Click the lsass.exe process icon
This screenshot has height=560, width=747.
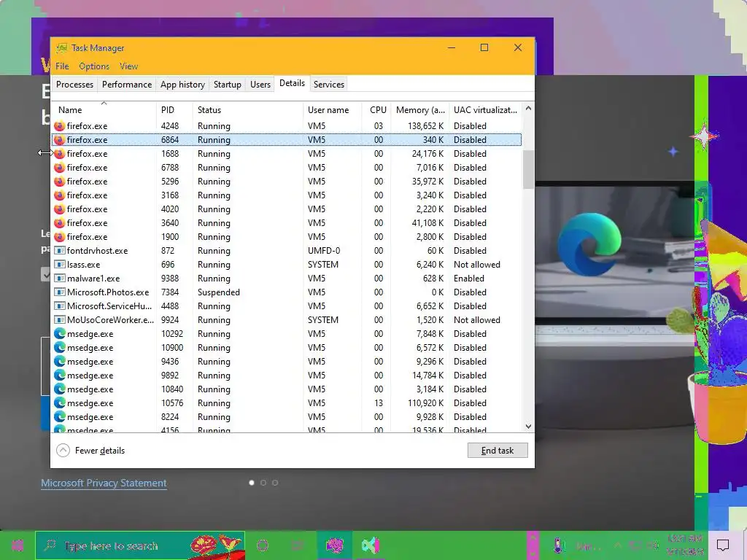60,264
